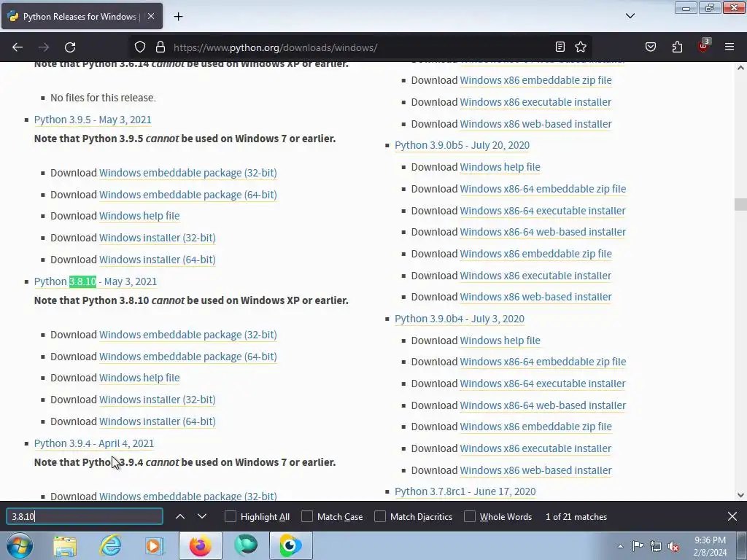This screenshot has width=747, height=560.
Task: Download 3.9.5 Windows installer (64-bit)
Action: point(158,260)
